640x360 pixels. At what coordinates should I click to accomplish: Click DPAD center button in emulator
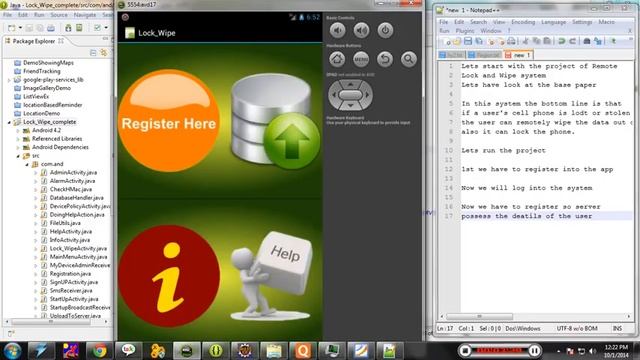click(x=351, y=95)
